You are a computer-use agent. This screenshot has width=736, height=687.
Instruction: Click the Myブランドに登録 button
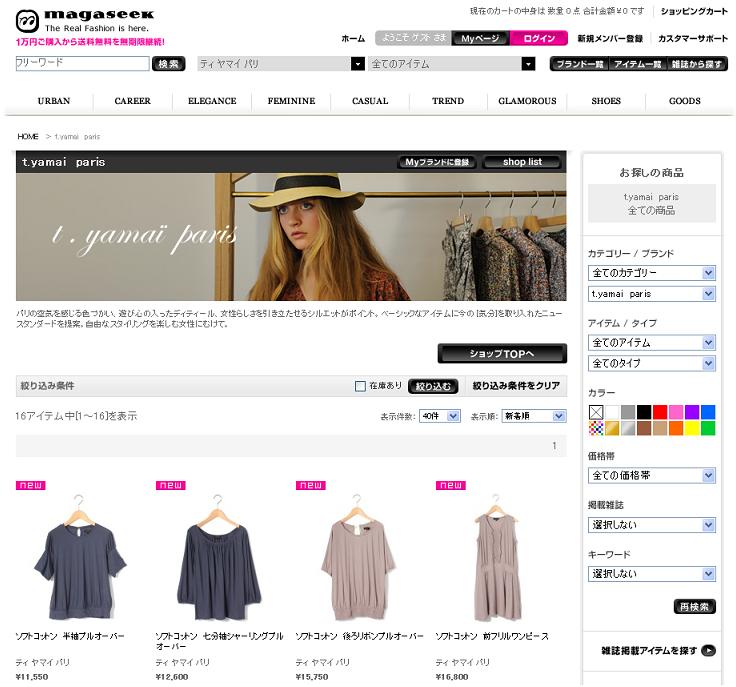[x=437, y=162]
